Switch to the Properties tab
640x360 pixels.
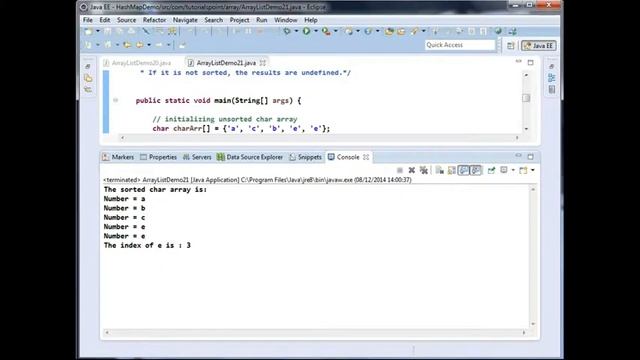tap(158, 157)
